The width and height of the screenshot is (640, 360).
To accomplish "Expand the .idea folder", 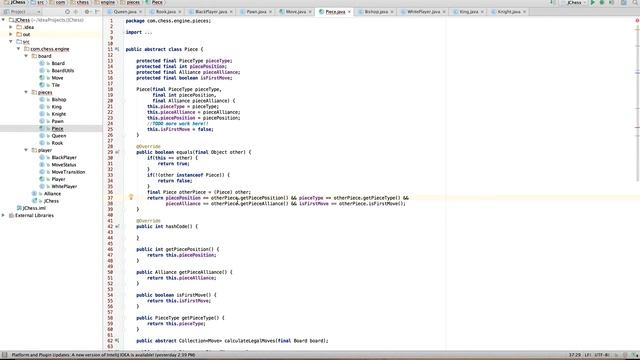I will tap(11, 27).
